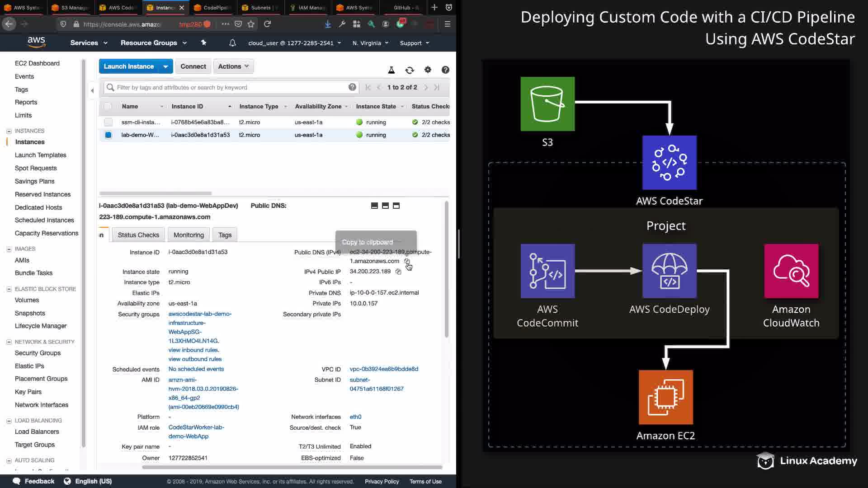Open the EC2 settings gear icon
The image size is (868, 488).
428,70
